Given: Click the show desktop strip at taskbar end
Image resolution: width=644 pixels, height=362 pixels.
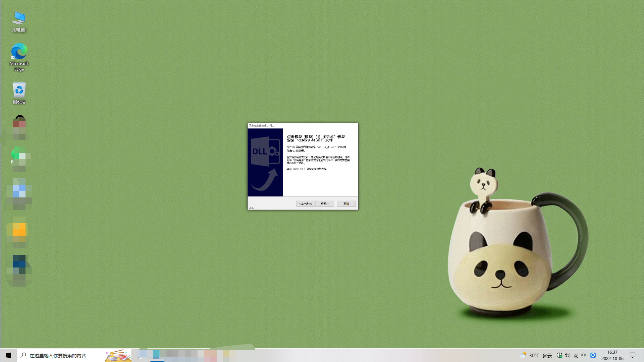Looking at the screenshot, I should [x=643, y=355].
